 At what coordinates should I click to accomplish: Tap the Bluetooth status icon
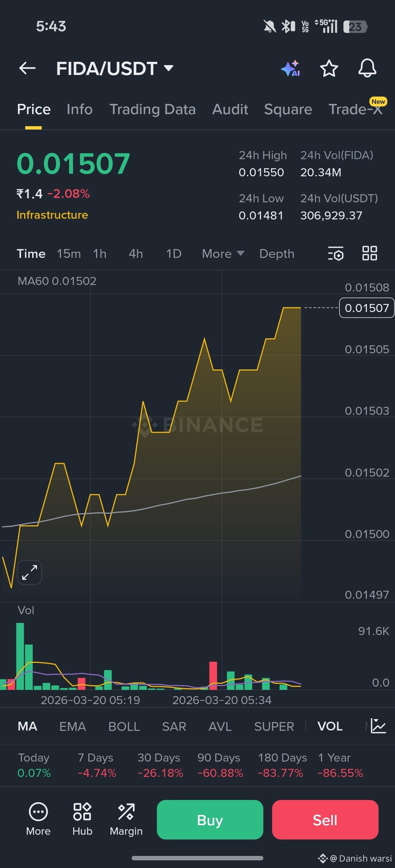click(288, 26)
